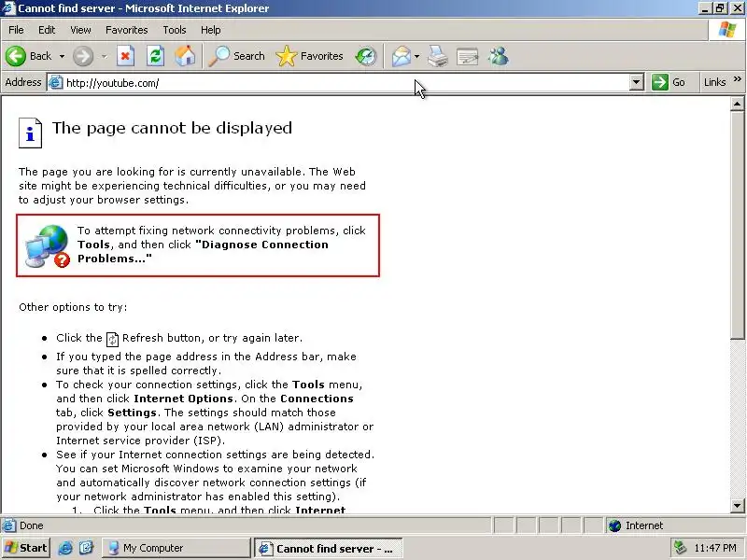Click the green Back arrow button
This screenshot has width=747, height=560.
(16, 56)
